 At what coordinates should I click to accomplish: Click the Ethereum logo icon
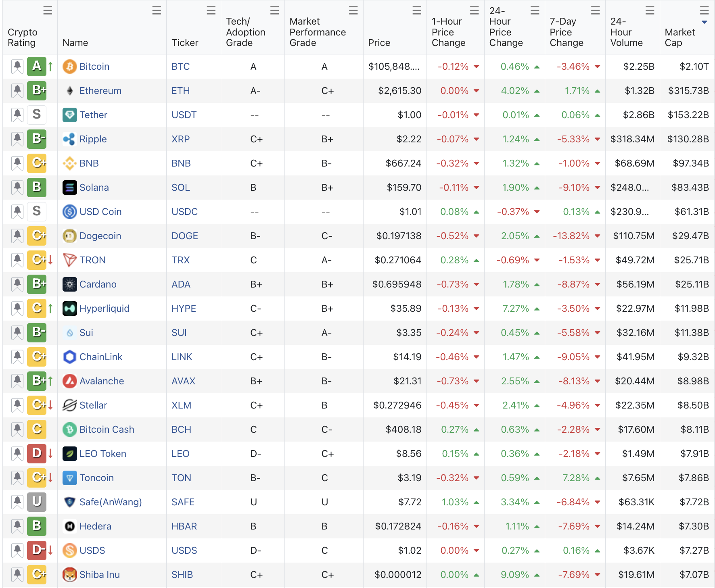click(70, 91)
